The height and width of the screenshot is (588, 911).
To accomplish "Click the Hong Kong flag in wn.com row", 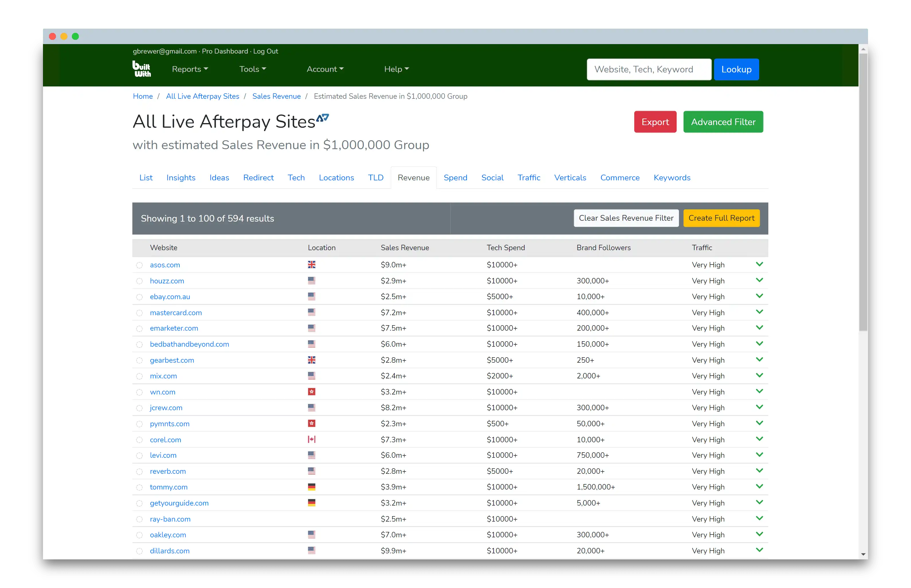I will click(x=312, y=392).
